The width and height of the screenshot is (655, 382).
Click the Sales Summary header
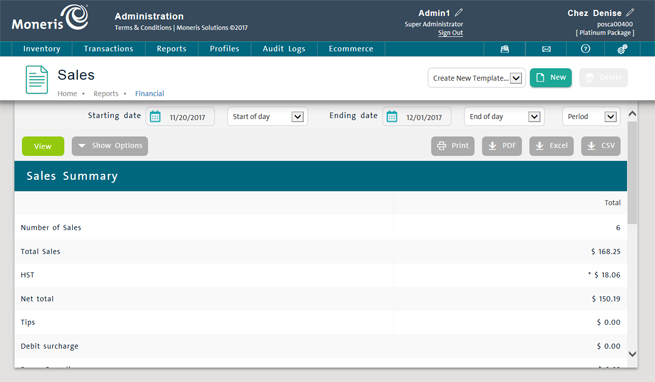pyautogui.click(x=320, y=176)
